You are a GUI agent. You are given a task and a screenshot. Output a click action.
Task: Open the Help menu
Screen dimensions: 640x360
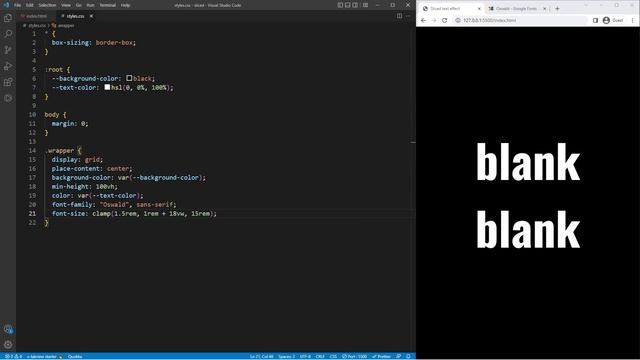tap(125, 5)
